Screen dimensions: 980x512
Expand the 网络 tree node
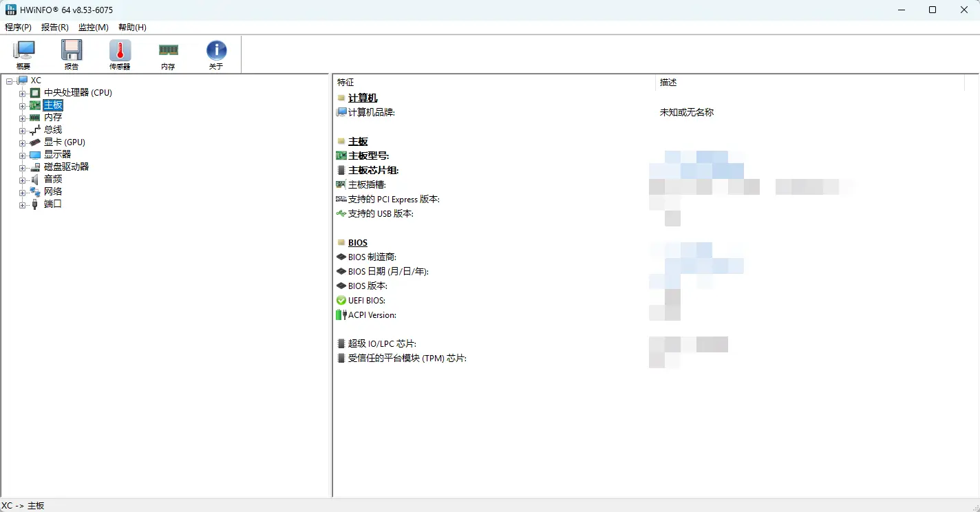tap(23, 193)
